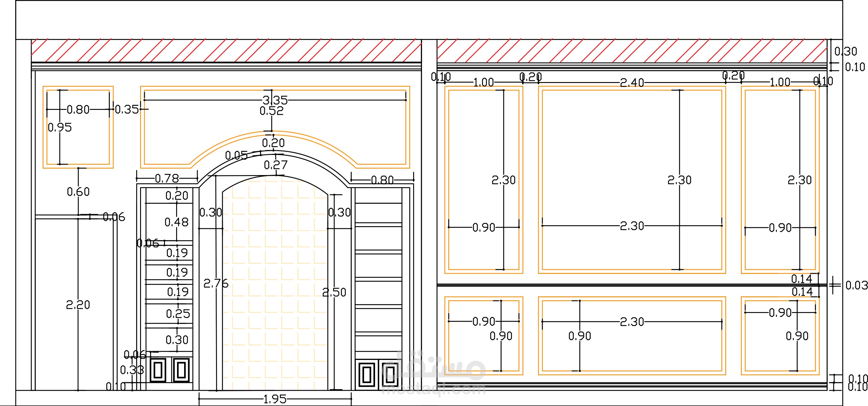
Task: Click the 0.78 dimension above left shelves
Action: click(167, 178)
